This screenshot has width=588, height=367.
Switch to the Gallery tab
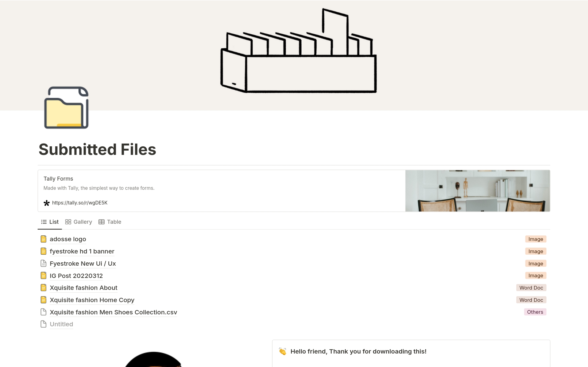click(x=79, y=222)
